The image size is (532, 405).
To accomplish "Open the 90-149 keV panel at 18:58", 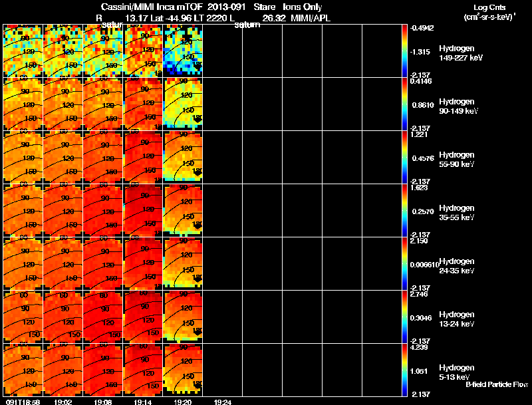I will tap(23, 104).
